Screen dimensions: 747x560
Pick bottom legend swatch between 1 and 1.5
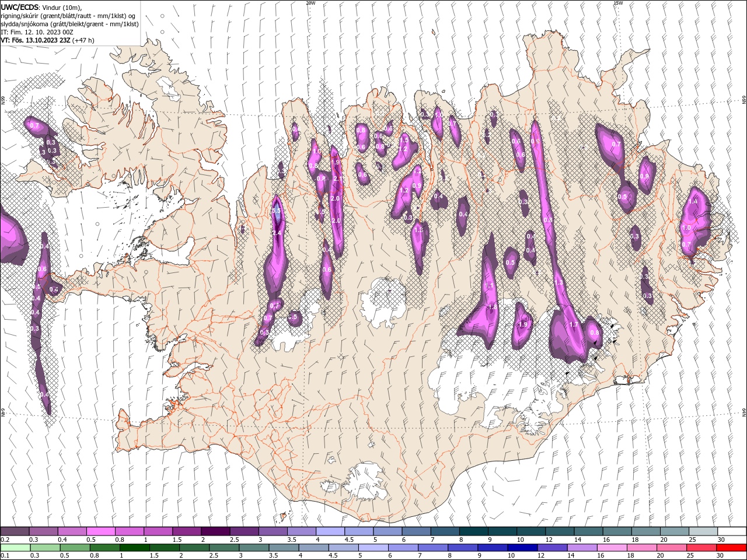(134, 548)
